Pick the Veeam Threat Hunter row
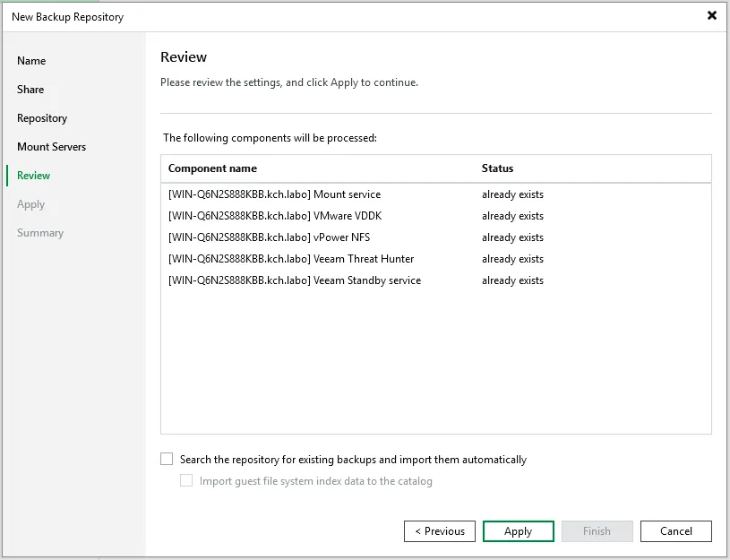730x560 pixels. [x=291, y=259]
